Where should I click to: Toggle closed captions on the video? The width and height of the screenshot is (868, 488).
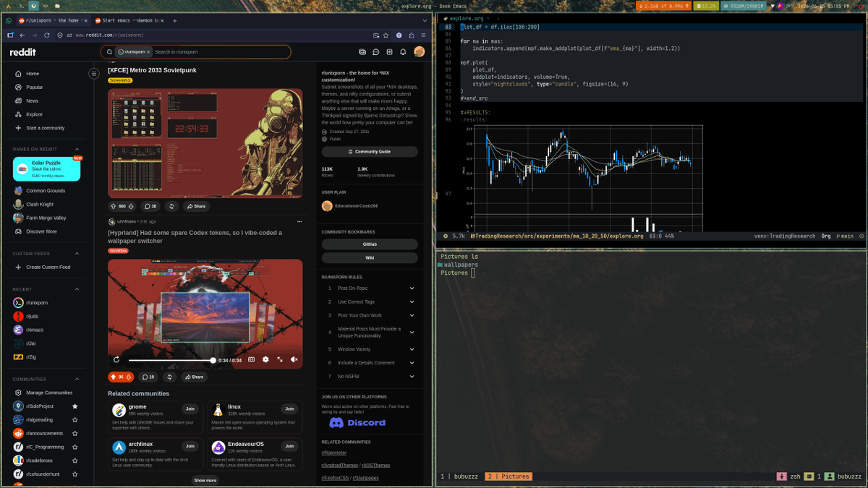click(252, 359)
